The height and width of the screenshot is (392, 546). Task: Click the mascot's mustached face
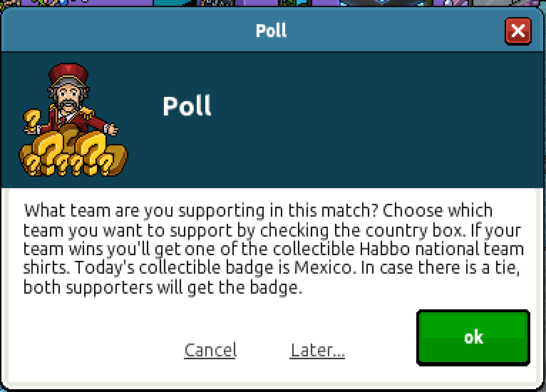click(x=68, y=99)
